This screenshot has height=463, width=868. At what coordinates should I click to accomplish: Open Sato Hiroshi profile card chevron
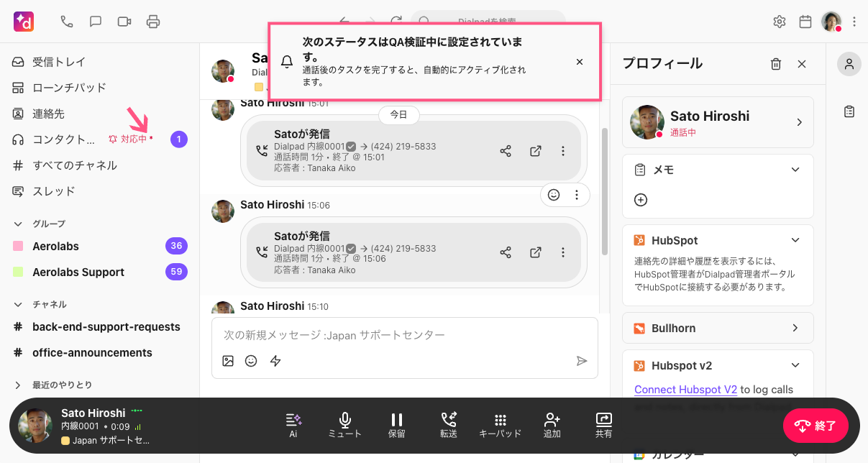[799, 122]
